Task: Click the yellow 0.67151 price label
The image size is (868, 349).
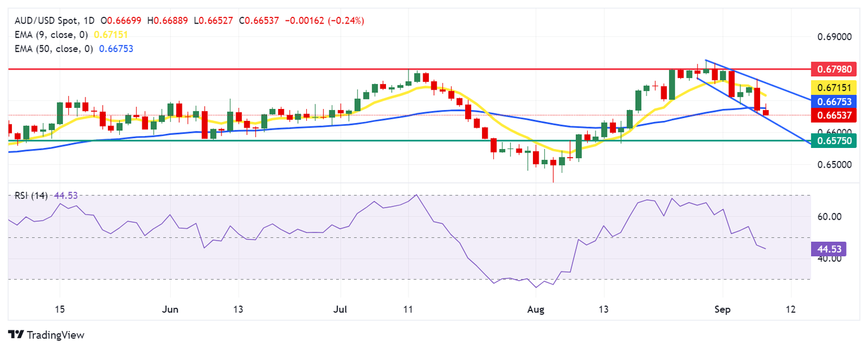Action: tap(834, 88)
